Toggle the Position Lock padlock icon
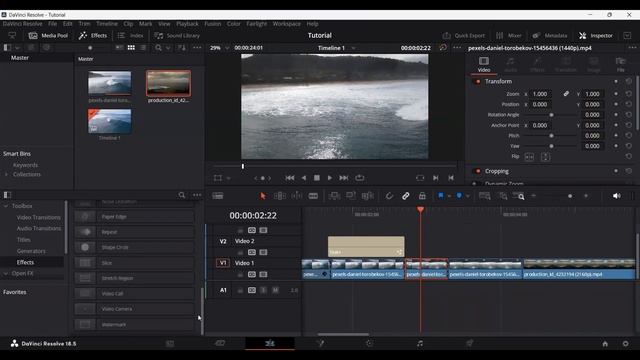The image size is (640, 360). click(422, 196)
